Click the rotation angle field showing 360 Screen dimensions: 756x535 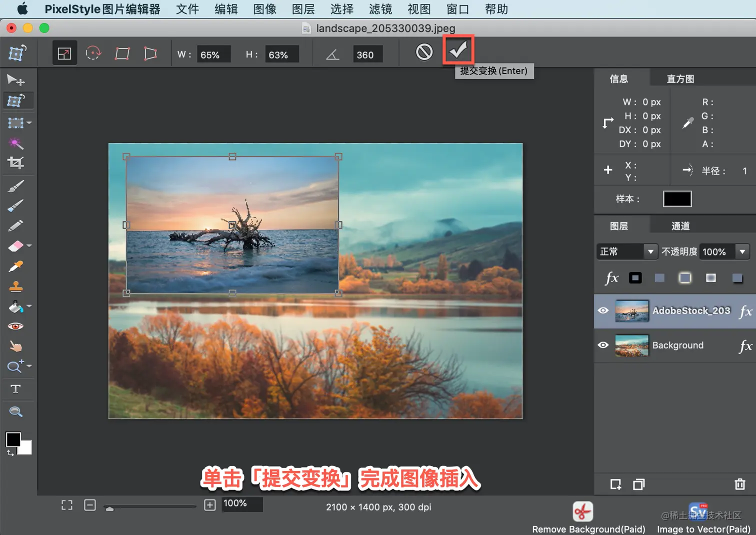[367, 54]
